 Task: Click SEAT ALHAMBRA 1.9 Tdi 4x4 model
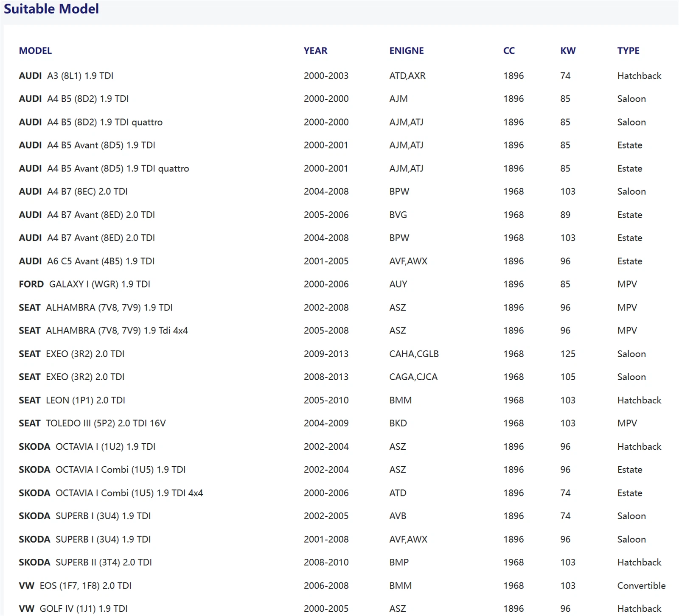coord(103,330)
